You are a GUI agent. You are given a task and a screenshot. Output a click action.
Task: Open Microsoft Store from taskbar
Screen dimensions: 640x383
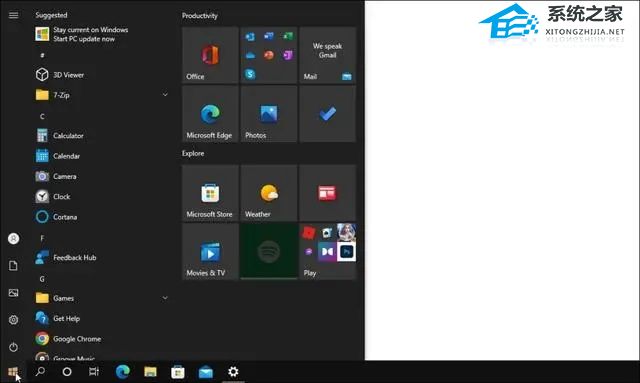(178, 372)
